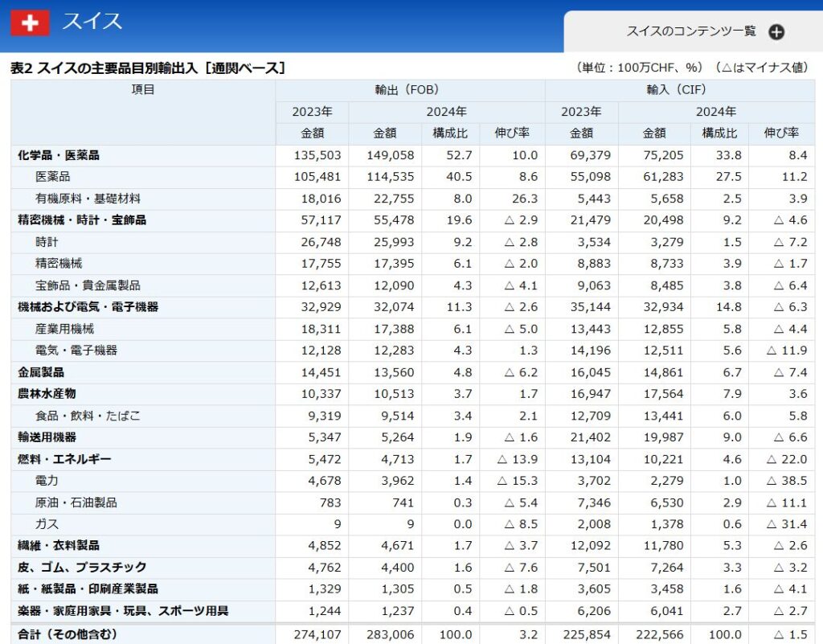This screenshot has width=823, height=644.
Task: Click the plus icon beside スイスのコンテンツ一覧
Action: click(x=776, y=32)
